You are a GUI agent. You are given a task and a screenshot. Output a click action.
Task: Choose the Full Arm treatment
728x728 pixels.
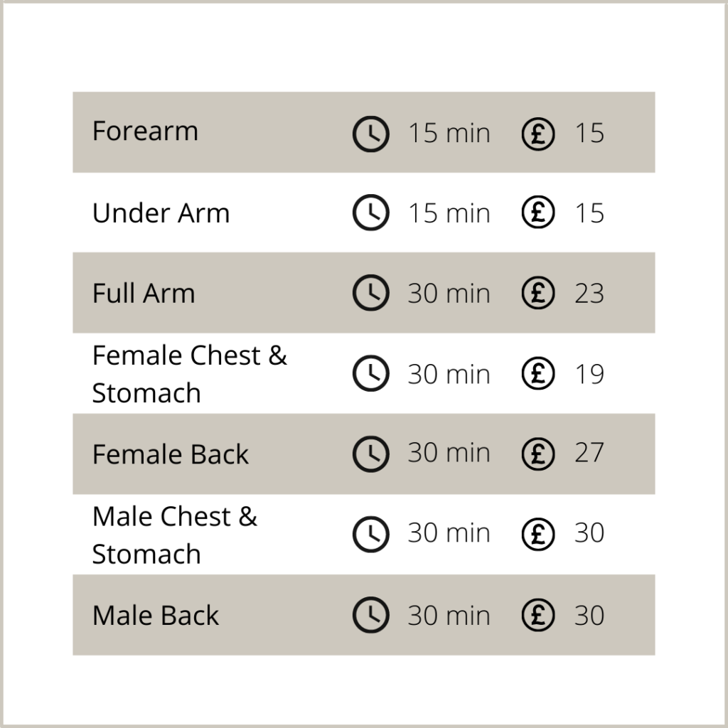point(144,294)
